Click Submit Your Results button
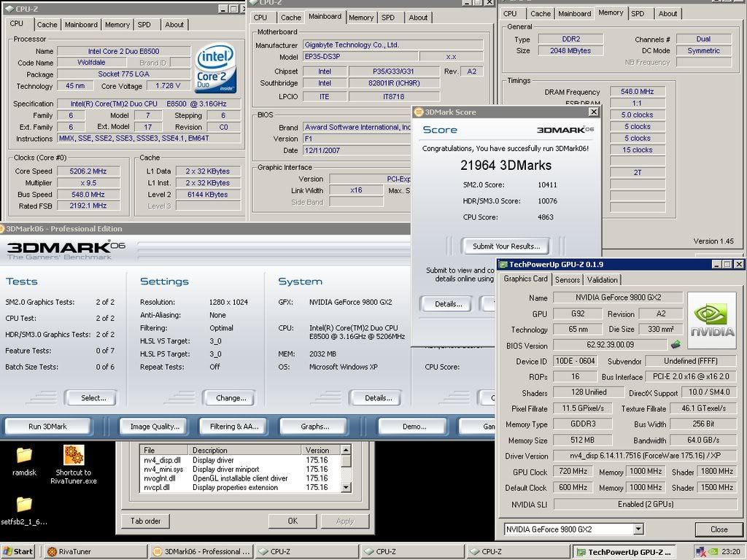 (506, 246)
